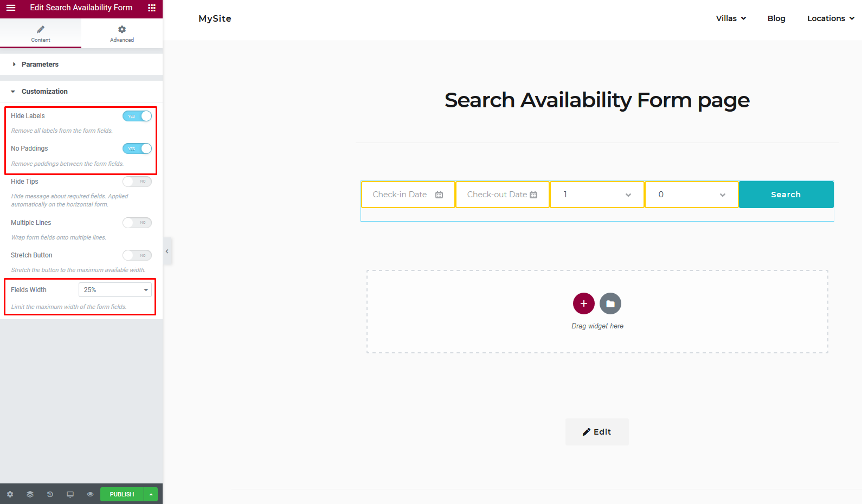
Task: Click the Check-in Date field
Action: pyautogui.click(x=408, y=195)
